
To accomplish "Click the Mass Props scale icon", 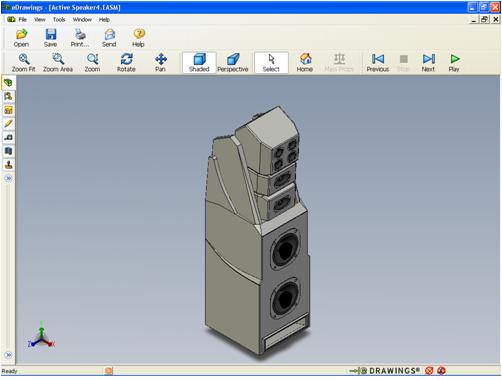I will pos(339,63).
